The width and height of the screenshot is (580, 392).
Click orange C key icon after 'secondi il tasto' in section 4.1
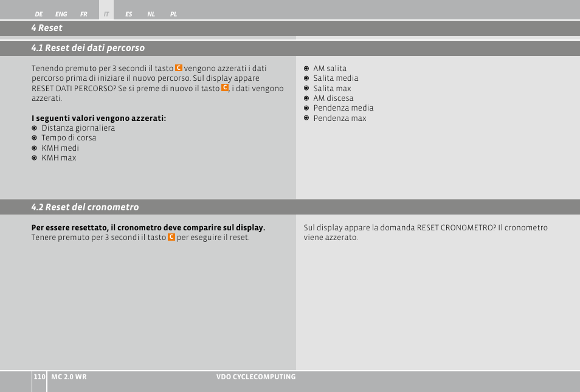click(x=178, y=67)
